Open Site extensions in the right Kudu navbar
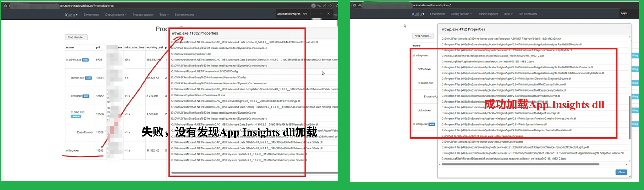644x190 pixels. (528, 14)
